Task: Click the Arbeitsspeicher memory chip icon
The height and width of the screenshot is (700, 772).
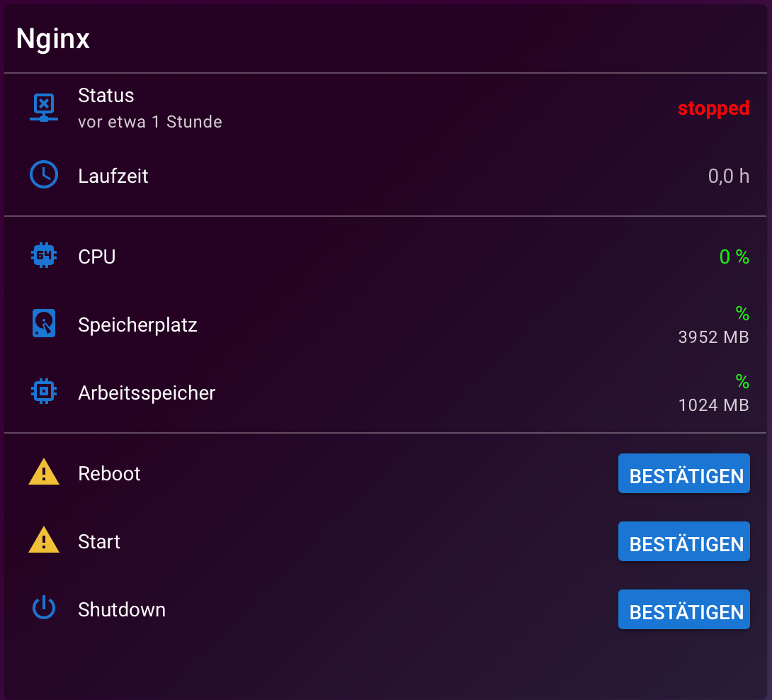Action: coord(44,391)
